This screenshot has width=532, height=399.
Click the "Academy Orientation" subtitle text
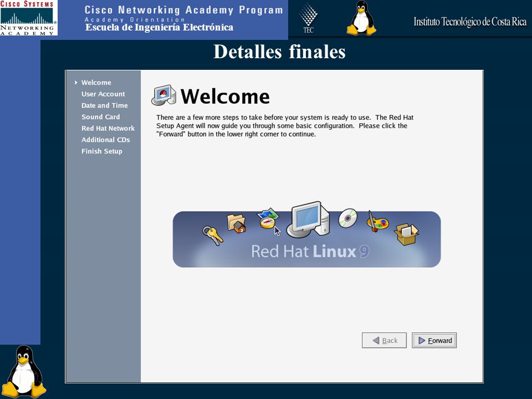pyautogui.click(x=135, y=20)
